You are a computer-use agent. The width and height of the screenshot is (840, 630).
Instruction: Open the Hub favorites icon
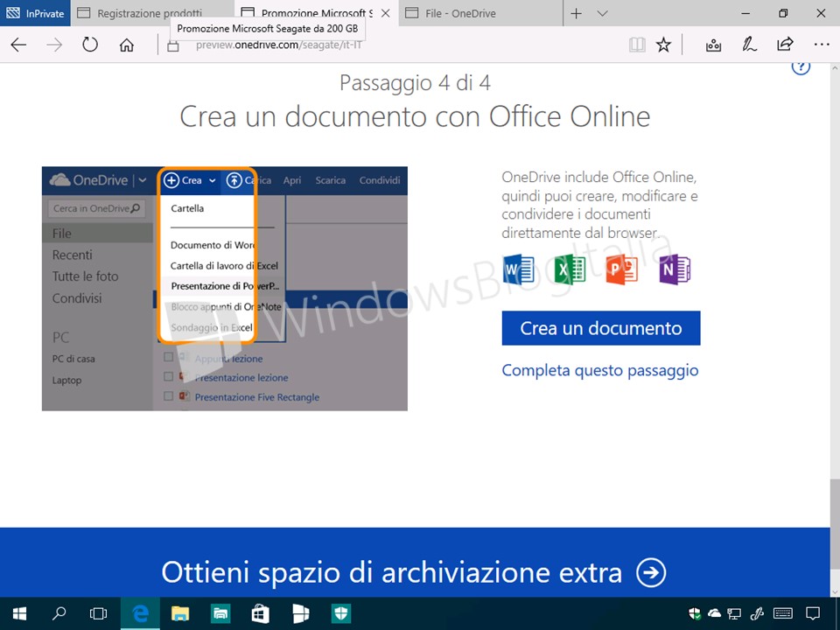(713, 45)
